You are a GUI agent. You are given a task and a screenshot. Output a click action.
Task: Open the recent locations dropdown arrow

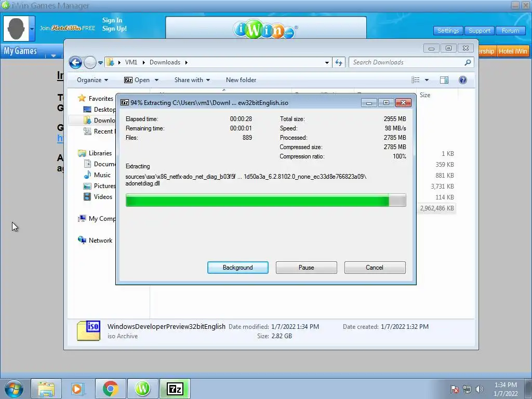point(100,63)
